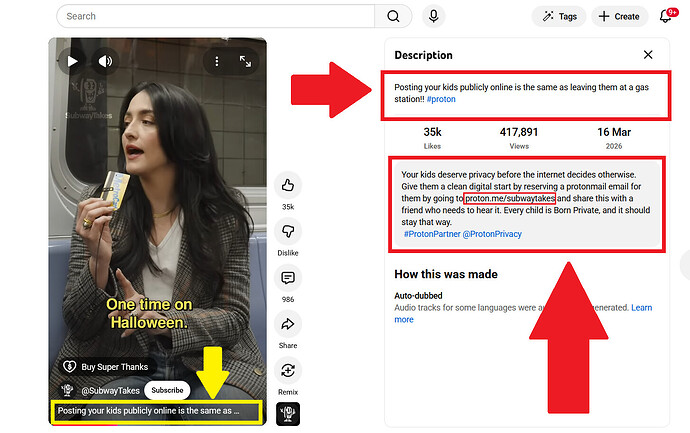Play the Short video
This screenshot has height=433, width=690.
(x=72, y=61)
